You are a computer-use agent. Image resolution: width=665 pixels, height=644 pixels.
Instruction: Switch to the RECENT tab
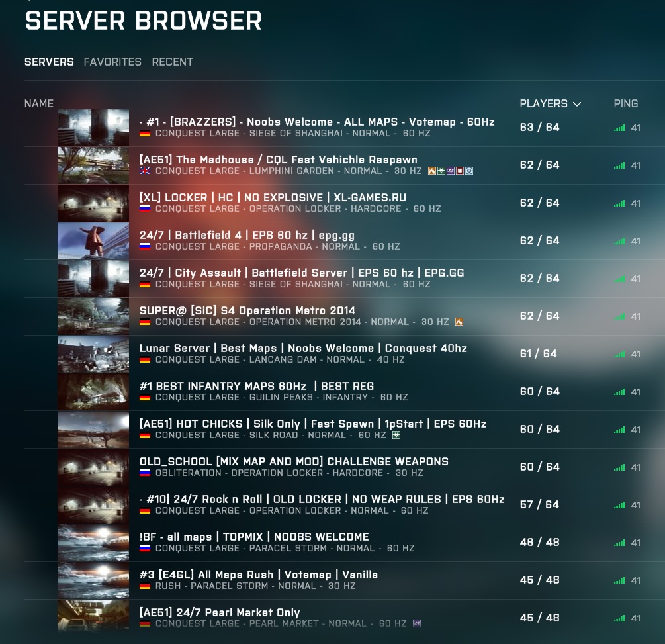coord(173,62)
